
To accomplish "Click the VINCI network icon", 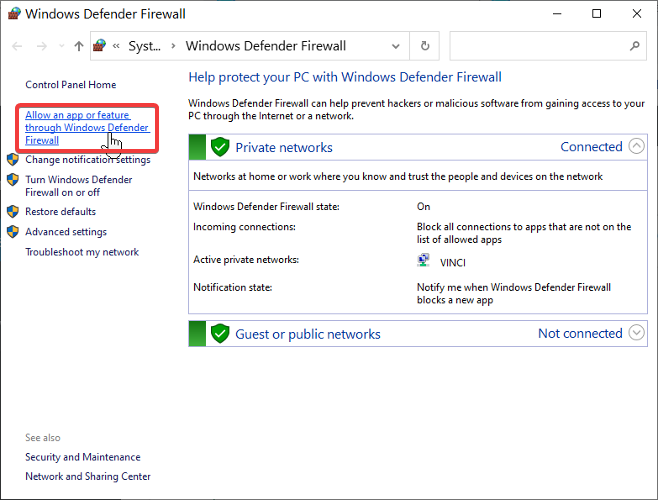I will click(x=423, y=260).
